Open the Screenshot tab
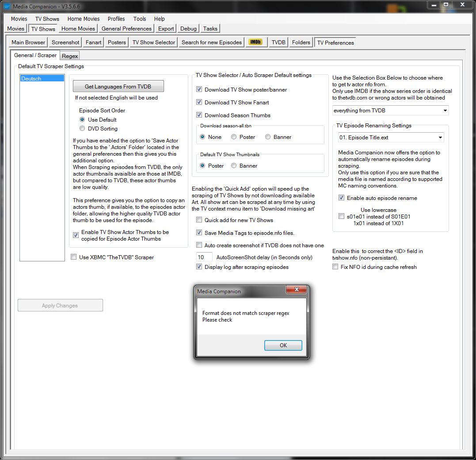This screenshot has height=460, width=476. pos(65,42)
